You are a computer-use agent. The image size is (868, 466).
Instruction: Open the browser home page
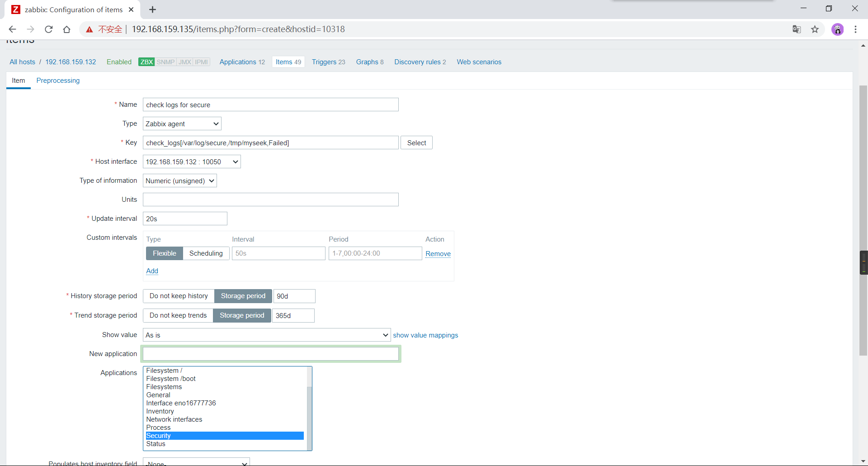point(67,29)
